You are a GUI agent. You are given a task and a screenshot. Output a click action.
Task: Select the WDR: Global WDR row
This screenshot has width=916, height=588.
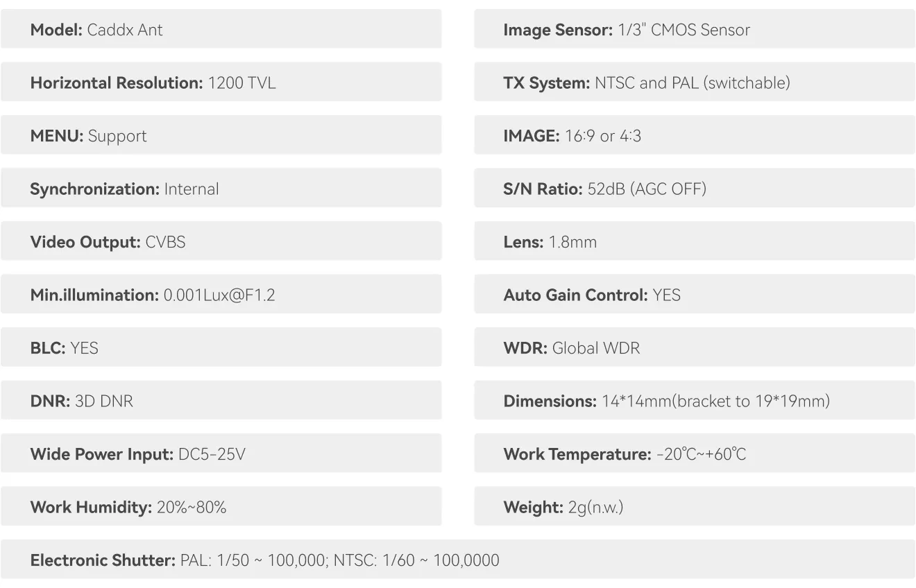point(695,348)
